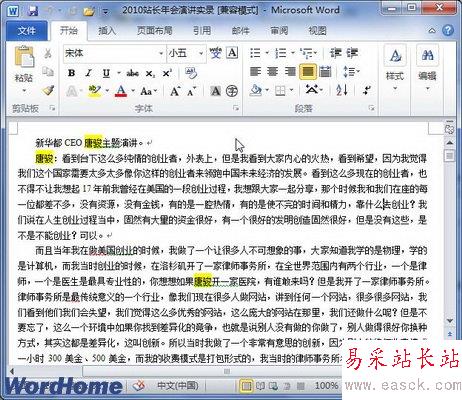Switch to the 引用 References tab
Viewport: 462px width, 400px height.
click(x=202, y=31)
